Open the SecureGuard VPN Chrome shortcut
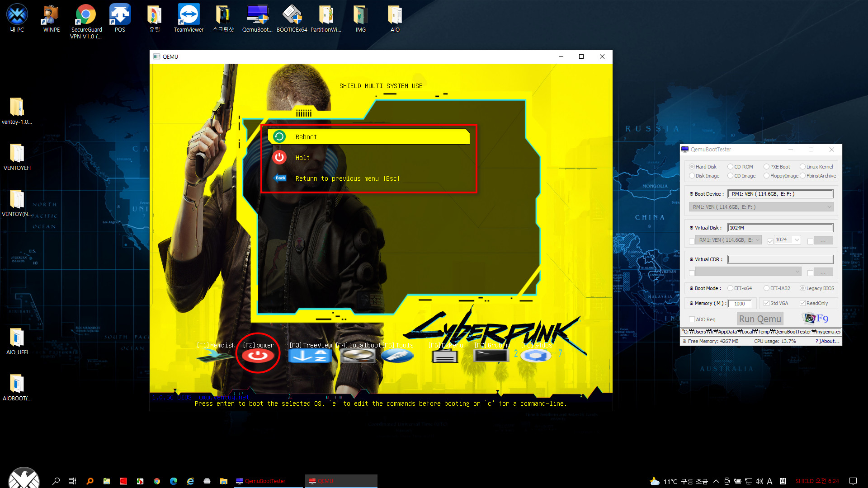Viewport: 868px width, 488px height. tap(86, 22)
